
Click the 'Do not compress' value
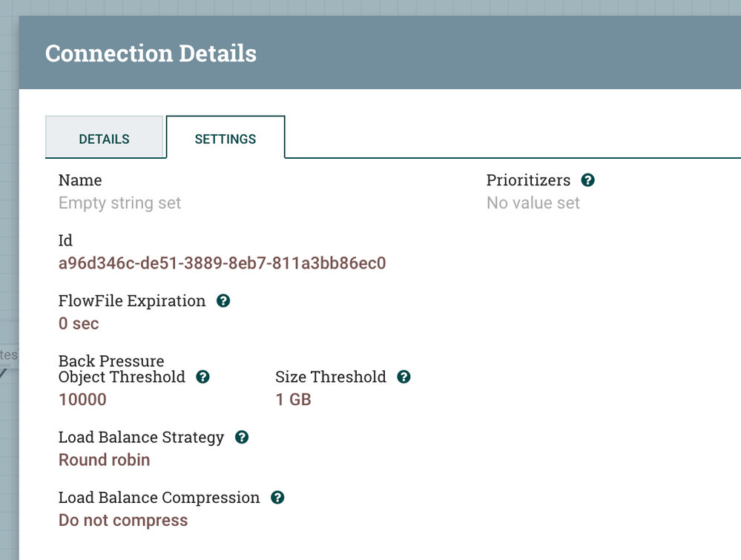pos(123,520)
